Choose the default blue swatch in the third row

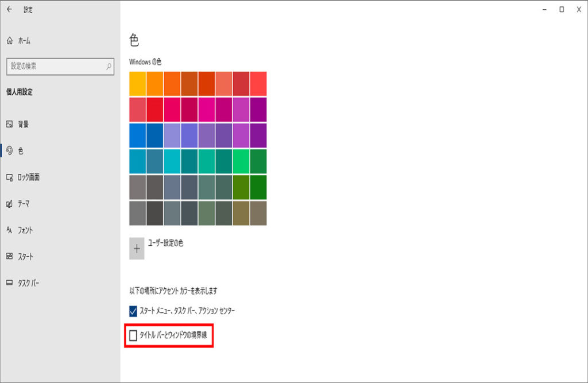tap(138, 135)
